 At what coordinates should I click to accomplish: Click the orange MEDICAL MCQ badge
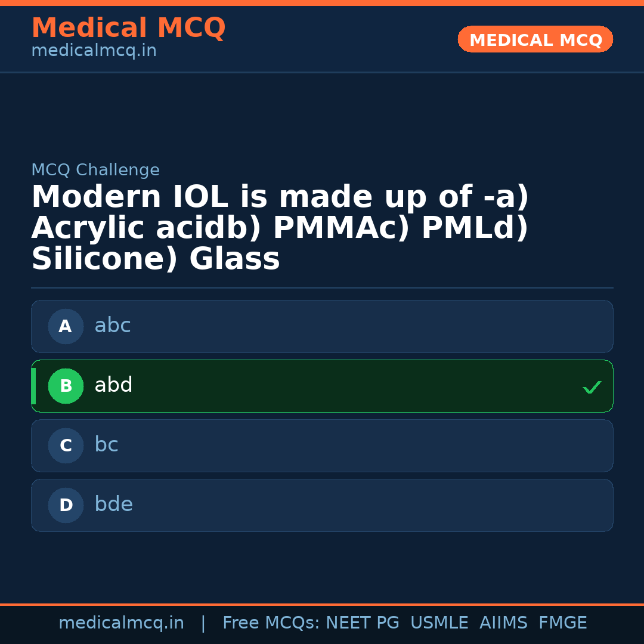(535, 39)
